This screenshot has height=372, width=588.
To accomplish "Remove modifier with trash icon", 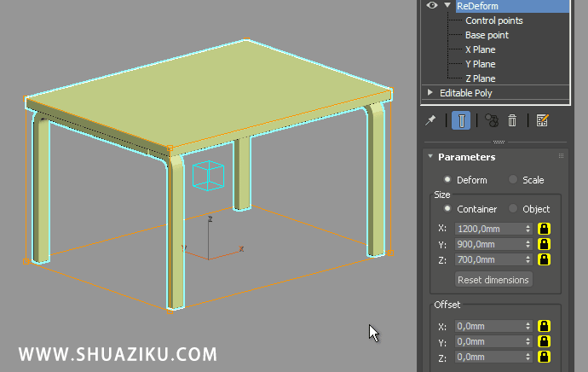I will point(512,121).
